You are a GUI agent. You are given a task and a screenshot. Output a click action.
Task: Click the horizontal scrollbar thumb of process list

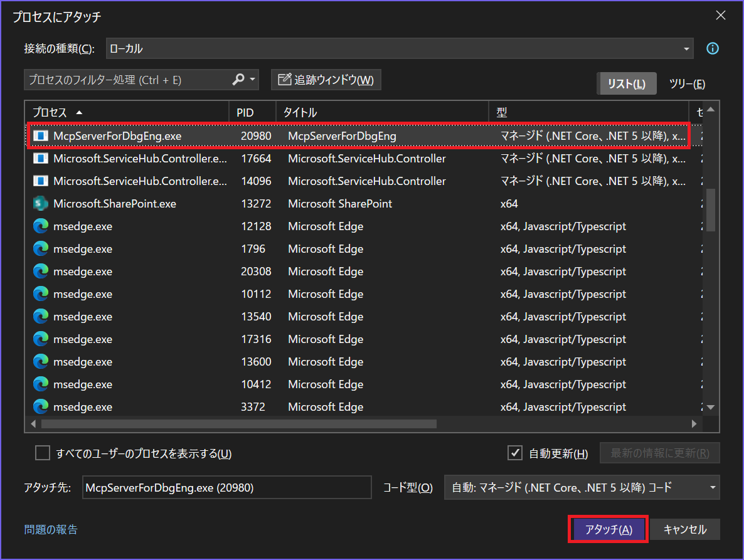[238, 424]
